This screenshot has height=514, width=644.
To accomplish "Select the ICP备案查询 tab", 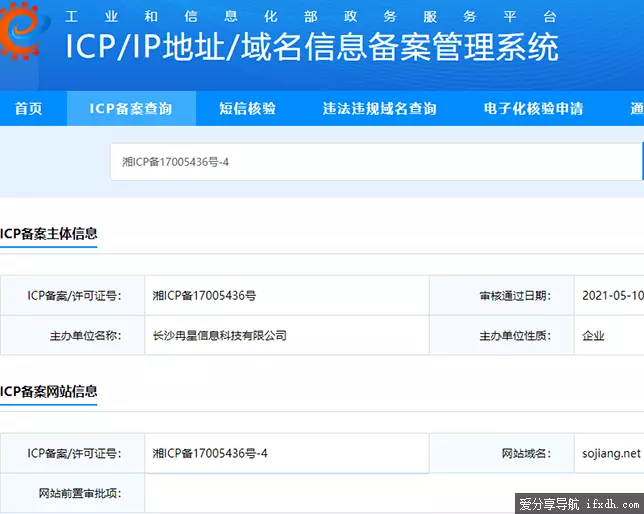I will click(x=131, y=109).
